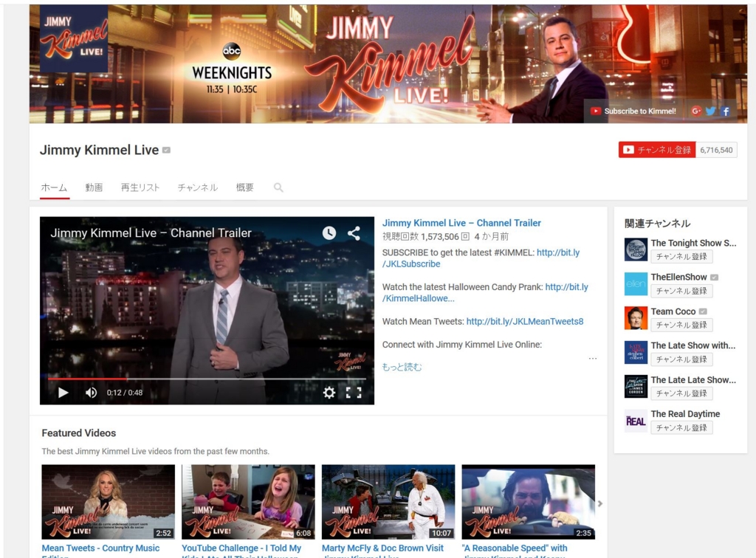The width and height of the screenshot is (756, 558).
Task: Click the channel search magnifier icon
Action: [278, 187]
